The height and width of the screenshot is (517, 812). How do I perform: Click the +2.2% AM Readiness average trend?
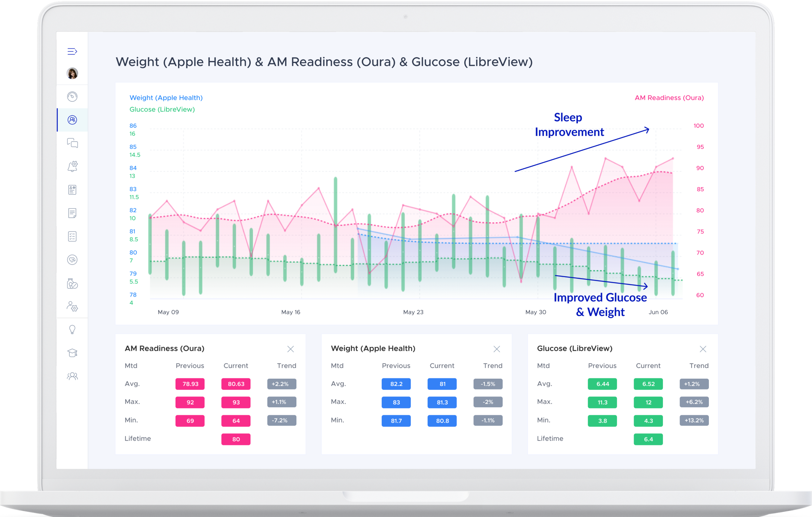pyautogui.click(x=282, y=384)
